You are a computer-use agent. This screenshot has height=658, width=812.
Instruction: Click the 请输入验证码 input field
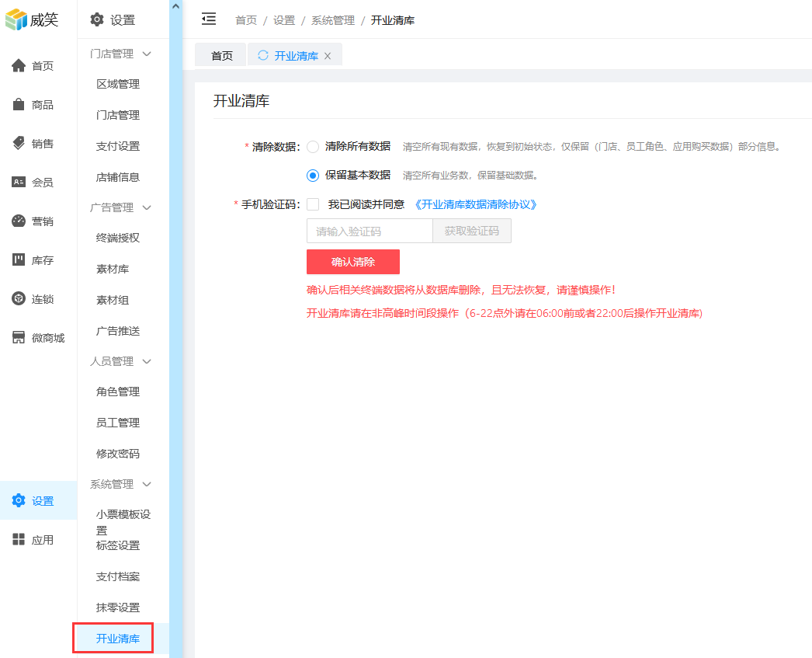(x=370, y=231)
